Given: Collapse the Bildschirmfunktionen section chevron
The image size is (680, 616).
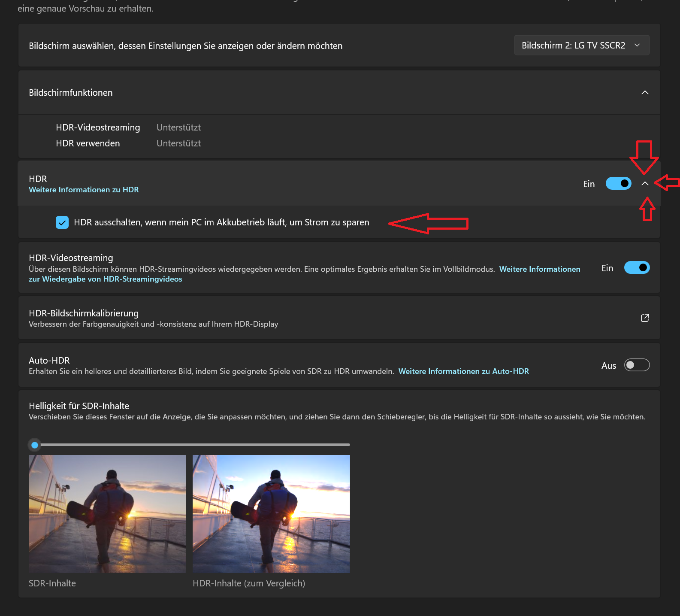Looking at the screenshot, I should click(644, 93).
